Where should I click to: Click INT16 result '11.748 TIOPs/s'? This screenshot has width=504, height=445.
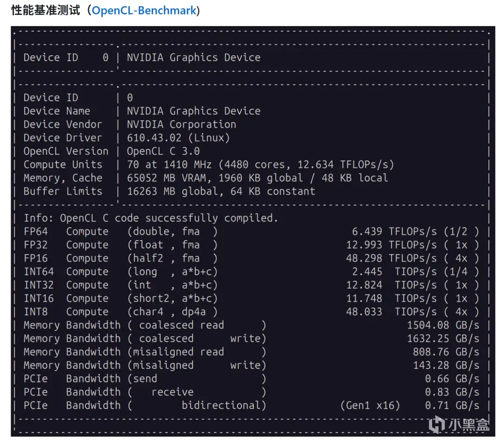click(391, 299)
